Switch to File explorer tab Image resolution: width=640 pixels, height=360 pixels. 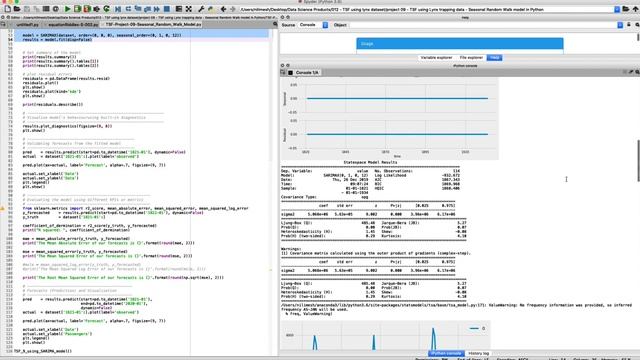click(471, 58)
